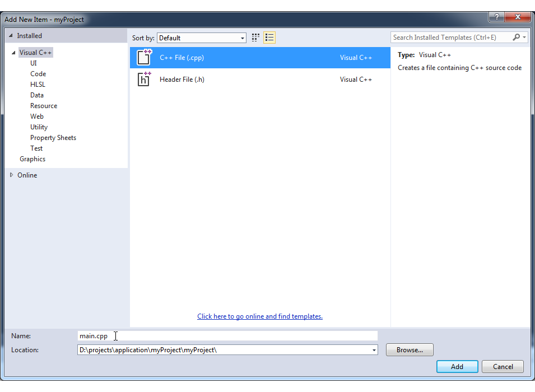535x392 pixels.
Task: Open the Help question mark button
Action: tap(497, 17)
